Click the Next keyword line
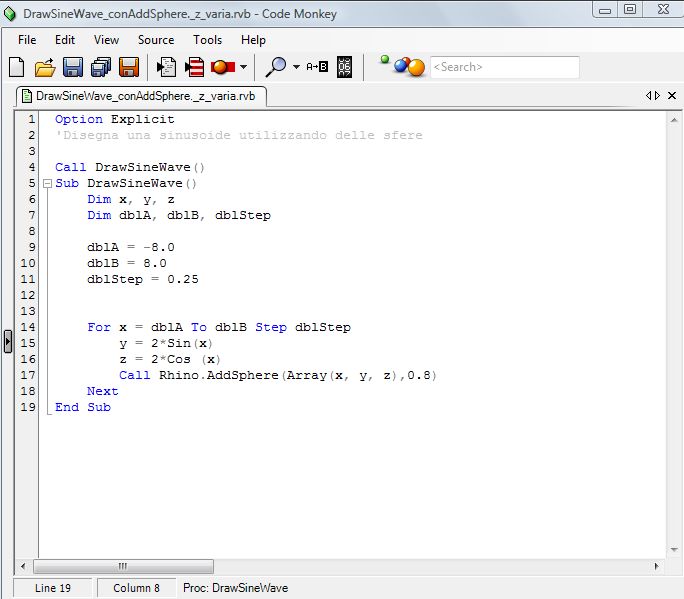Screen dimensions: 684x599 (103, 391)
